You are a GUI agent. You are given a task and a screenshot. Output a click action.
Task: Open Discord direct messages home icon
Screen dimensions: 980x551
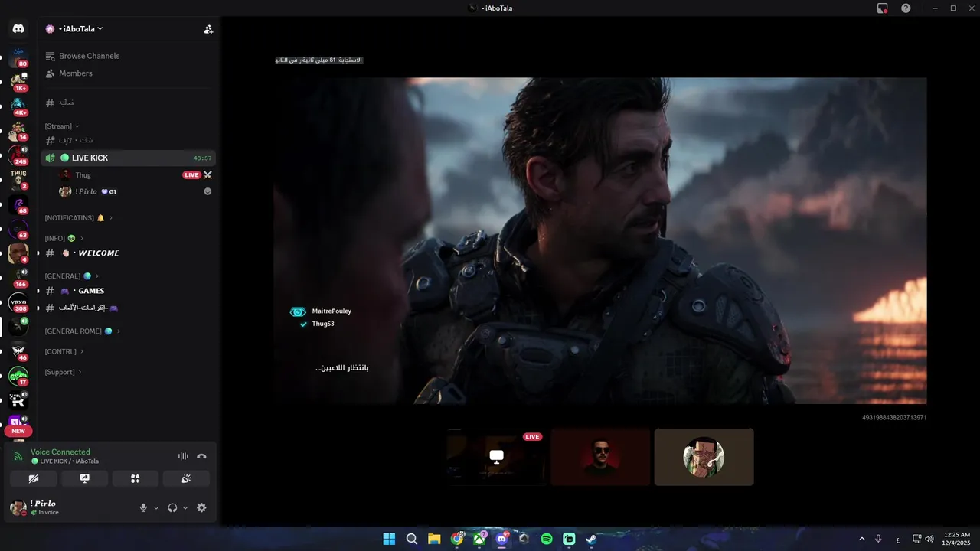click(18, 29)
